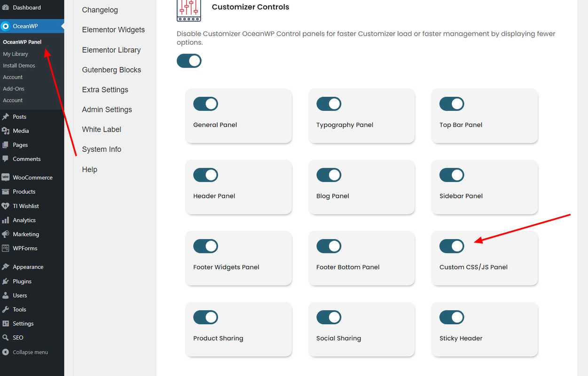The height and width of the screenshot is (376, 588).
Task: Turn off the Sticky Header switch
Action: [x=452, y=317]
